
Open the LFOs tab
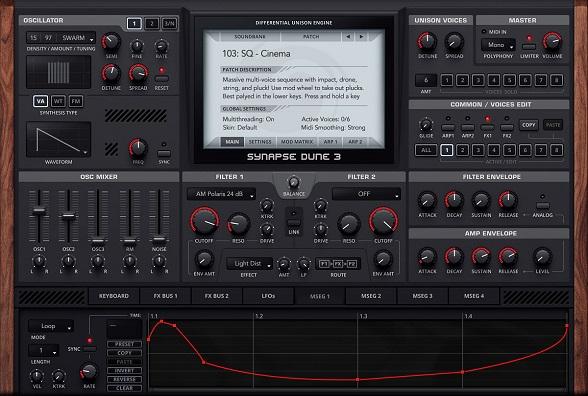point(268,296)
